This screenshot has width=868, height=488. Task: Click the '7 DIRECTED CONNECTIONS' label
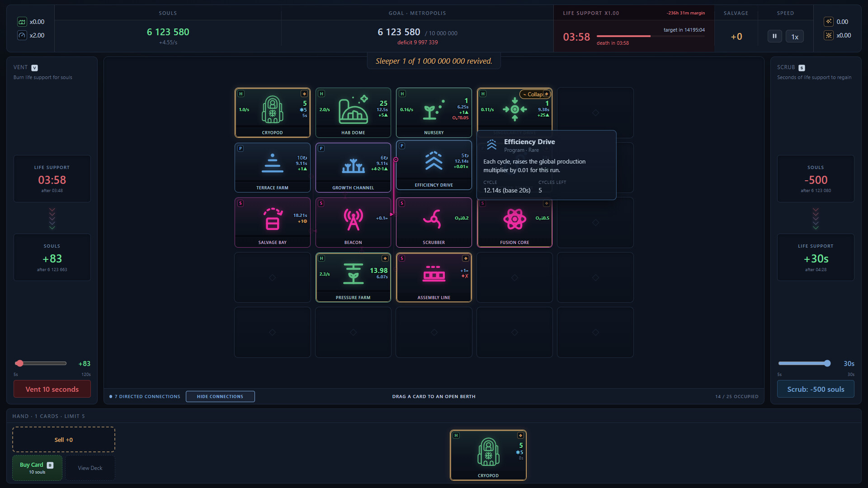pos(147,396)
